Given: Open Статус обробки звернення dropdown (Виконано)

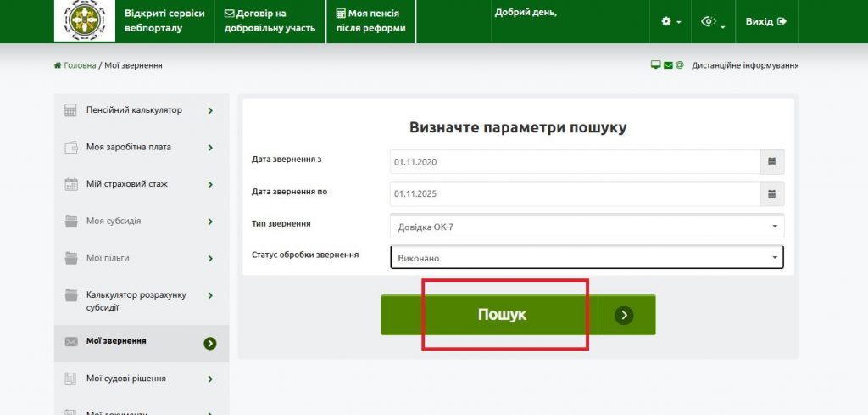Looking at the screenshot, I should coord(587,258).
